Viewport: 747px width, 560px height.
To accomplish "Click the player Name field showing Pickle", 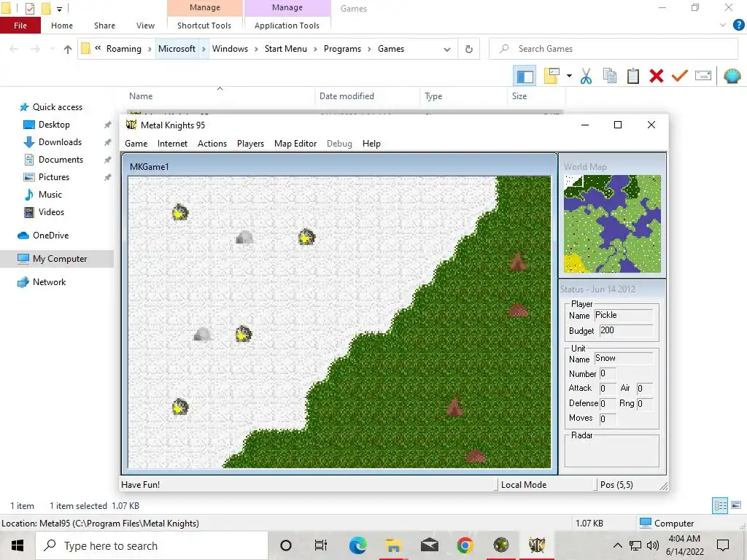I will pos(623,315).
